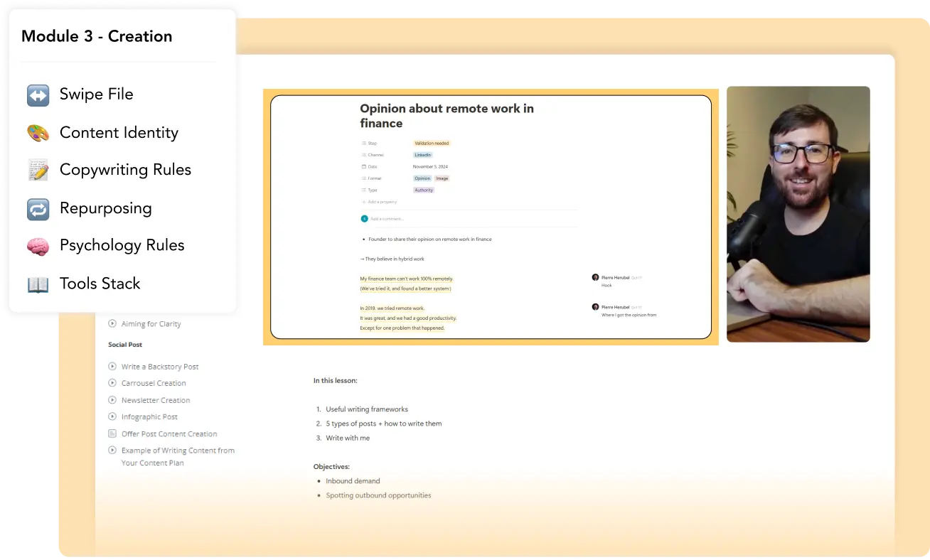Click the presenter webcam video thumbnail
The height and width of the screenshot is (560, 930).
[x=798, y=214]
